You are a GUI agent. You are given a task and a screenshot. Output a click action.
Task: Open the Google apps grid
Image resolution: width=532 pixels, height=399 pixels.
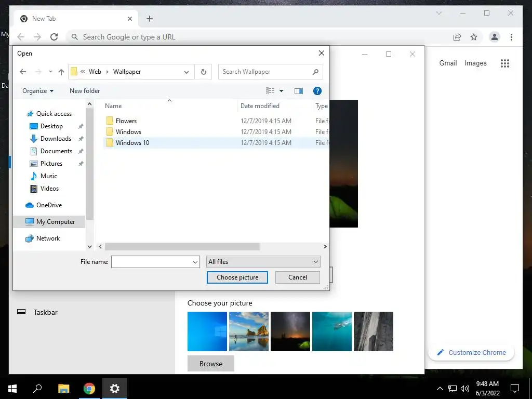(505, 63)
